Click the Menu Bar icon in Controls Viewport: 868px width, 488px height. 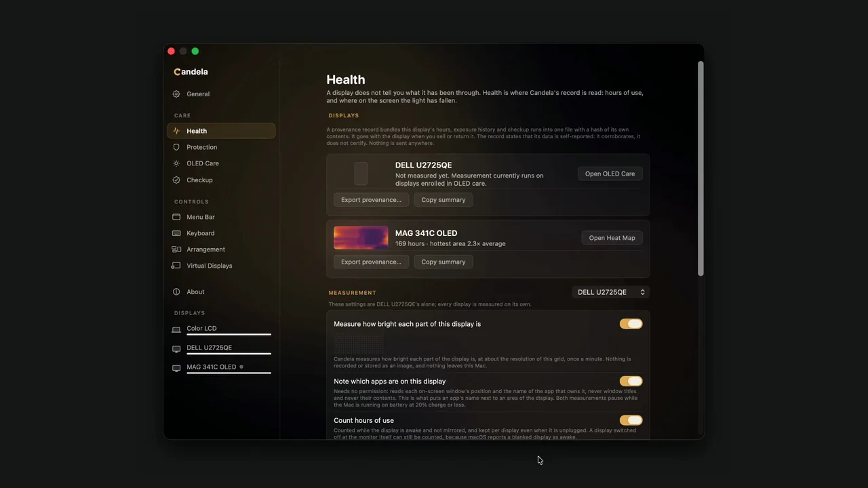(176, 217)
